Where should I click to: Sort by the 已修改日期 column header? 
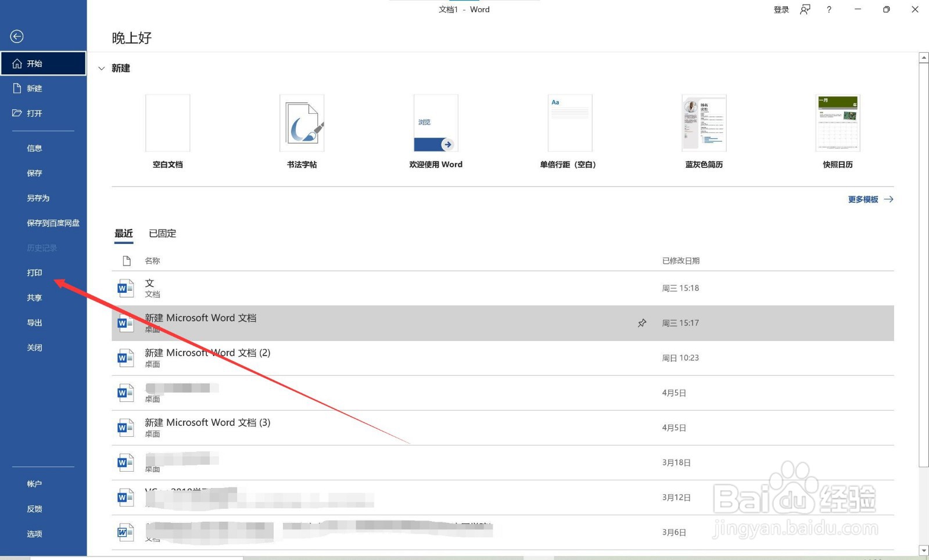(681, 261)
